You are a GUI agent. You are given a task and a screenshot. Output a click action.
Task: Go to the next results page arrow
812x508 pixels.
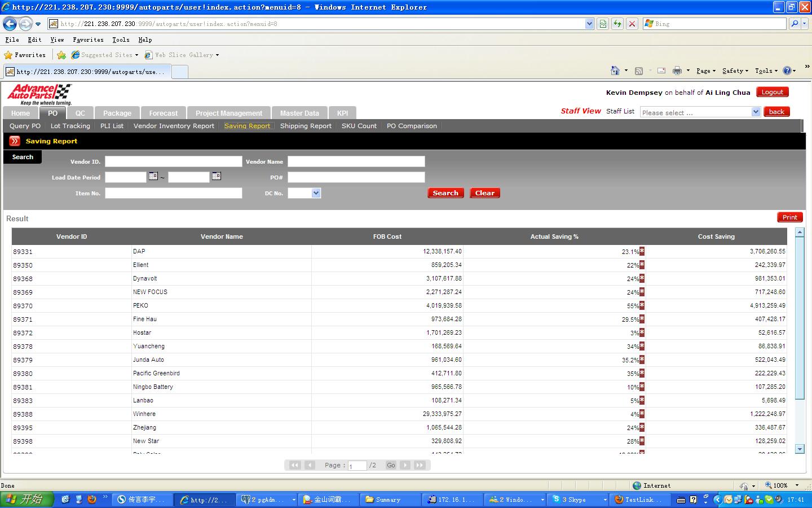(x=405, y=465)
